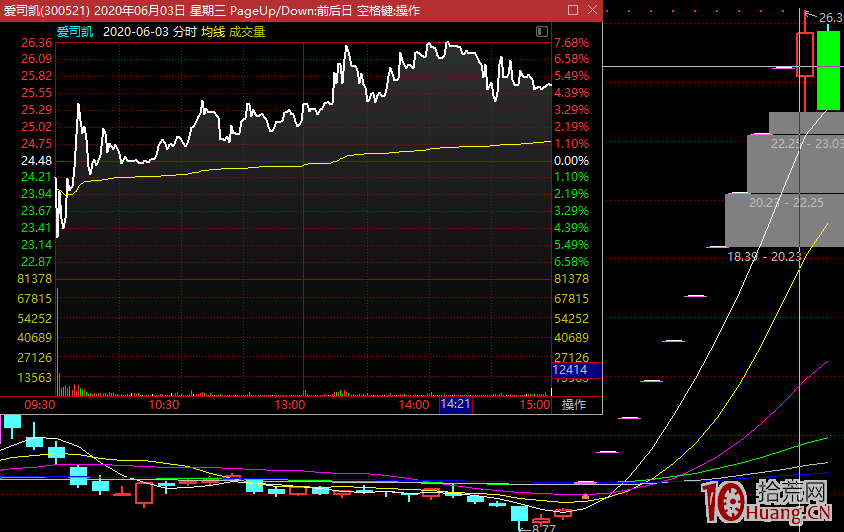Click the 爱司凯 stock name in chart header
Screen dimensions: 844x532
[75, 32]
